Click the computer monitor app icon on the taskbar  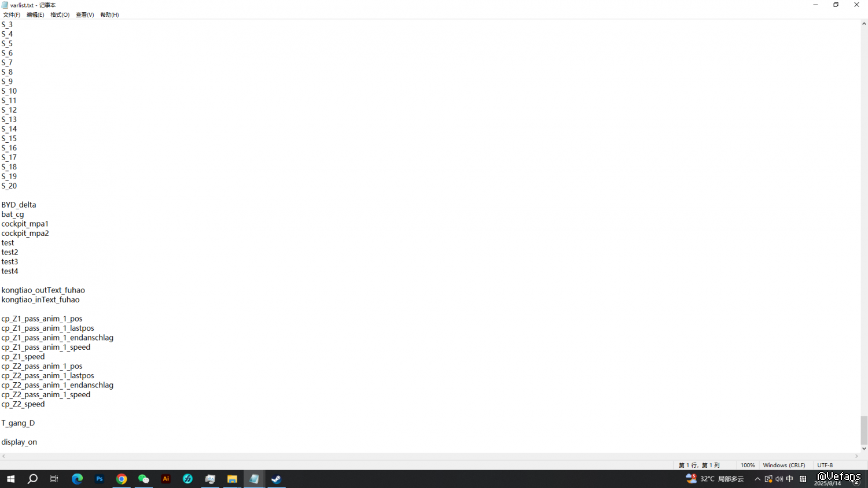(x=210, y=479)
